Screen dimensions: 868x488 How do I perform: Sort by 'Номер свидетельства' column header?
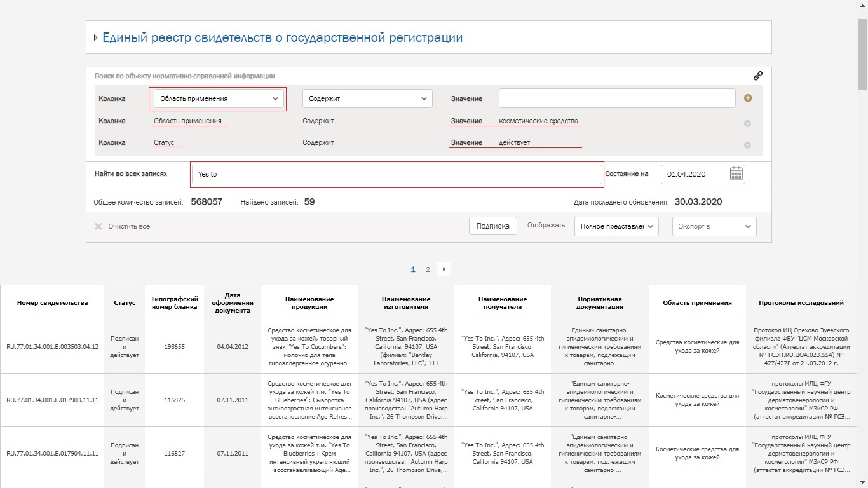52,303
